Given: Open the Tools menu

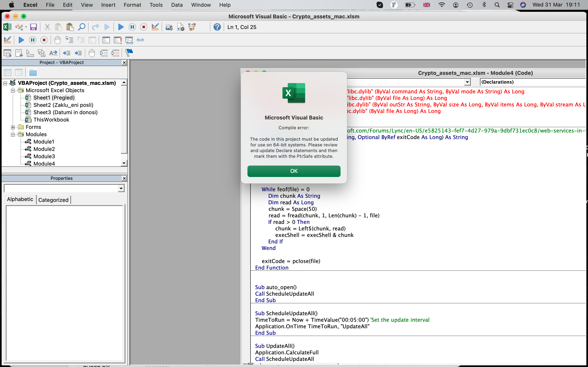Looking at the screenshot, I should coord(156,5).
